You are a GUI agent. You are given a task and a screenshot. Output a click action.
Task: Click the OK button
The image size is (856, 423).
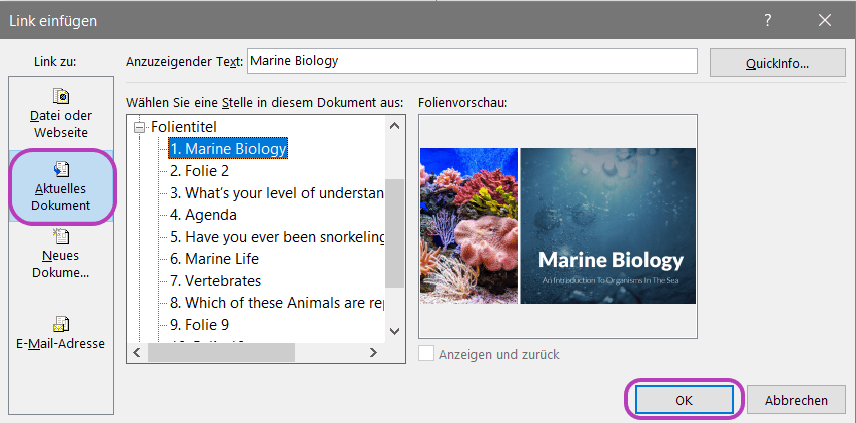pyautogui.click(x=683, y=400)
